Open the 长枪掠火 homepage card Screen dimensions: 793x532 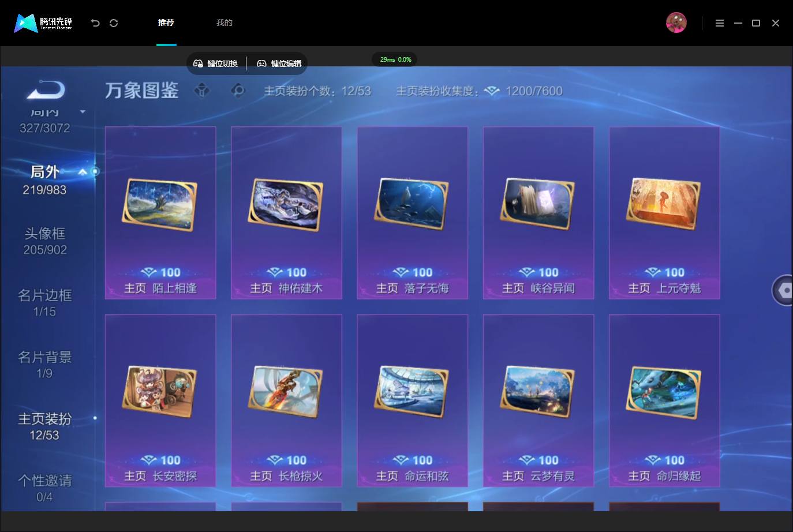(x=286, y=400)
